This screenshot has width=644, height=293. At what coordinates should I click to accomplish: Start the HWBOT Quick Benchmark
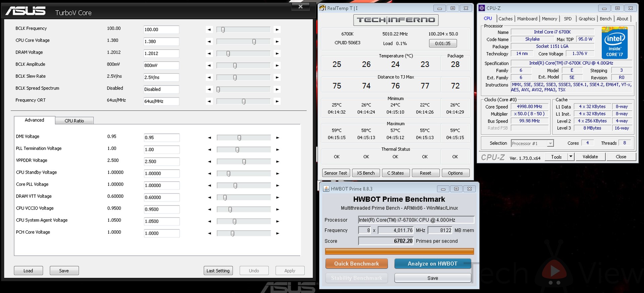(357, 263)
